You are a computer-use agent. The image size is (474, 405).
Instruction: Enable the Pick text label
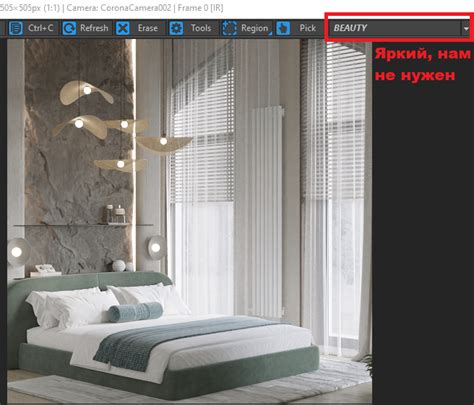point(307,28)
